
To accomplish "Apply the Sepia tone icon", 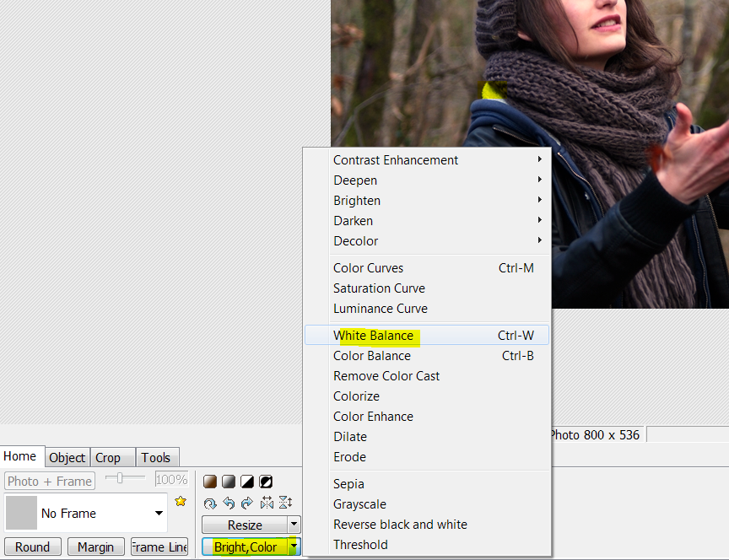I will (x=210, y=482).
